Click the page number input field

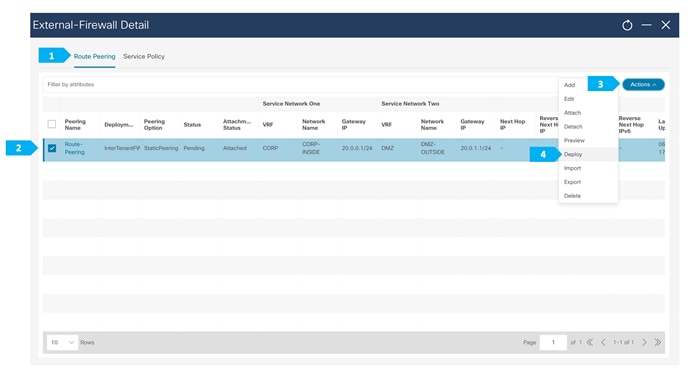point(553,343)
